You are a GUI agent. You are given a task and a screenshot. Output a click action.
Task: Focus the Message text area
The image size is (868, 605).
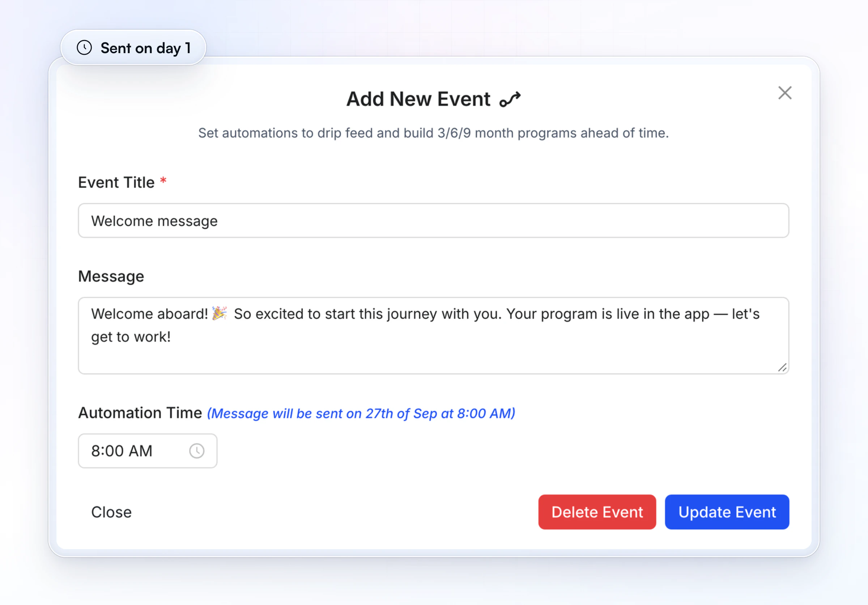[433, 335]
